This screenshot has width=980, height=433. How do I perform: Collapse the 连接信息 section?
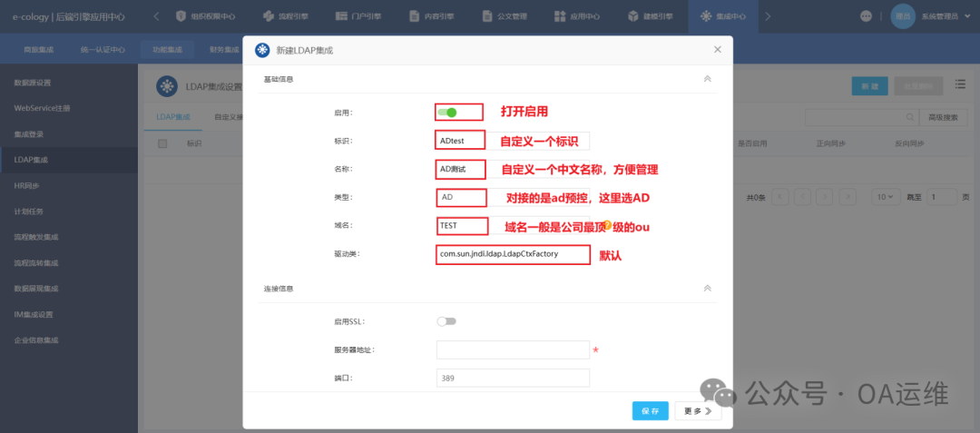coord(707,288)
